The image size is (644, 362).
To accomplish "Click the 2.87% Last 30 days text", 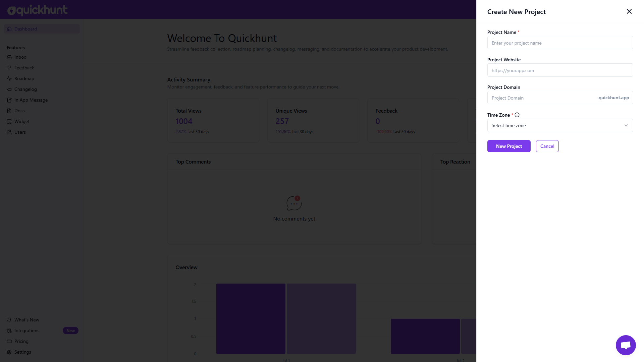I will (192, 132).
